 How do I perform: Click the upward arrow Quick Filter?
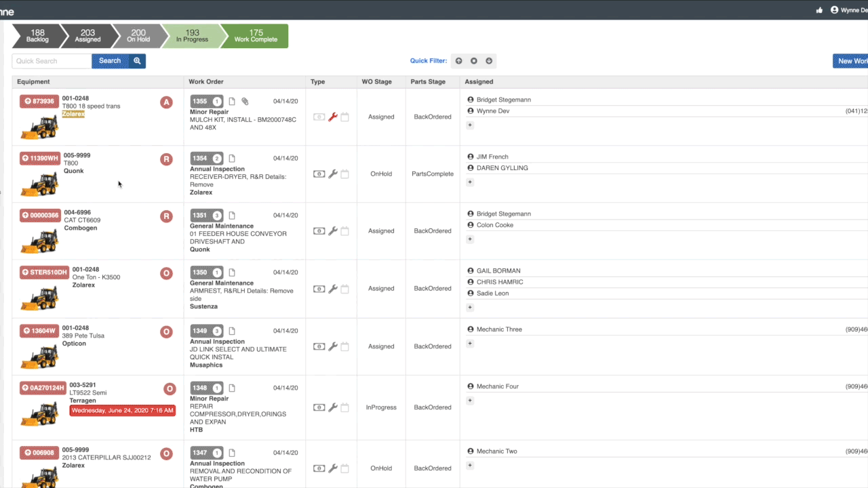458,60
